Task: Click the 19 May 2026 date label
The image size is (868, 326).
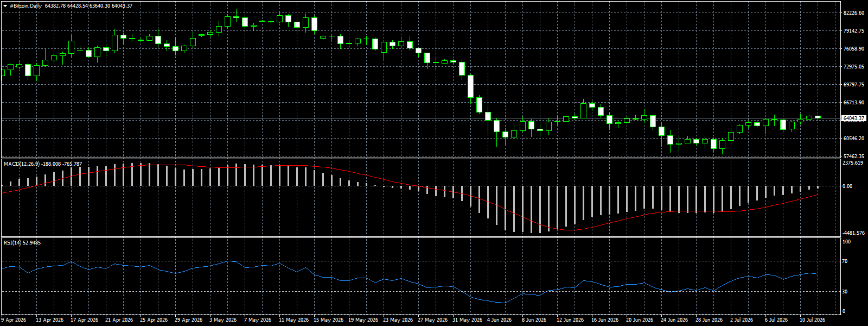Action: tap(363, 320)
